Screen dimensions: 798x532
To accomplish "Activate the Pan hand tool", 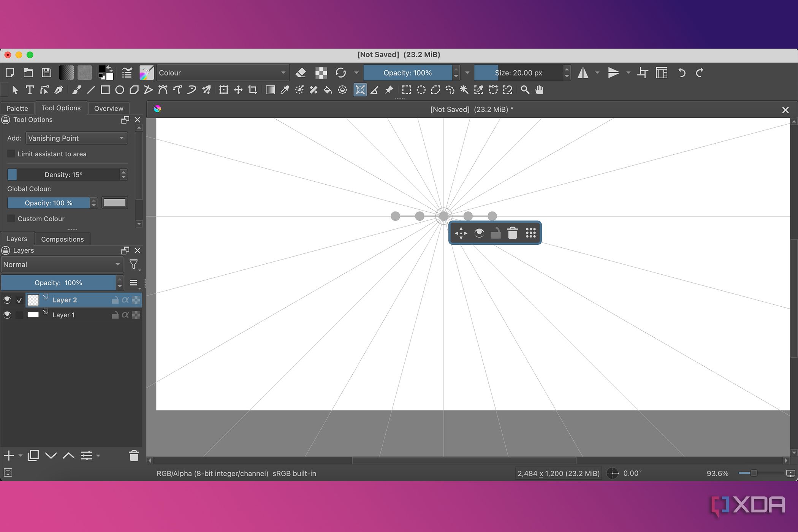I will [539, 90].
